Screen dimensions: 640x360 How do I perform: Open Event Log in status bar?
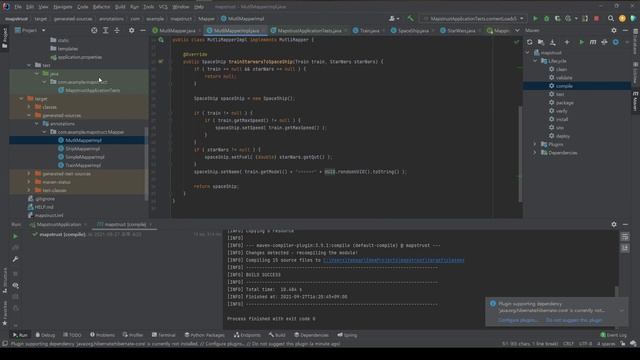[x=613, y=335]
